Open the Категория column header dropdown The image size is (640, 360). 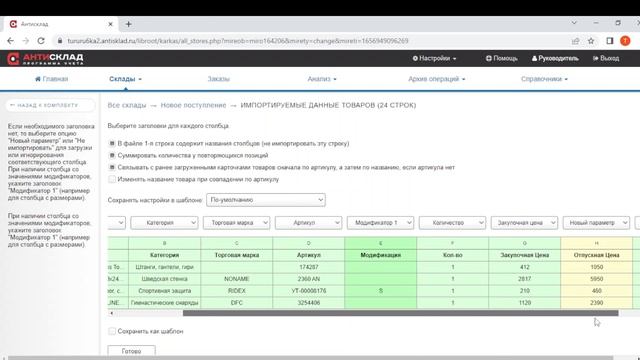164,223
